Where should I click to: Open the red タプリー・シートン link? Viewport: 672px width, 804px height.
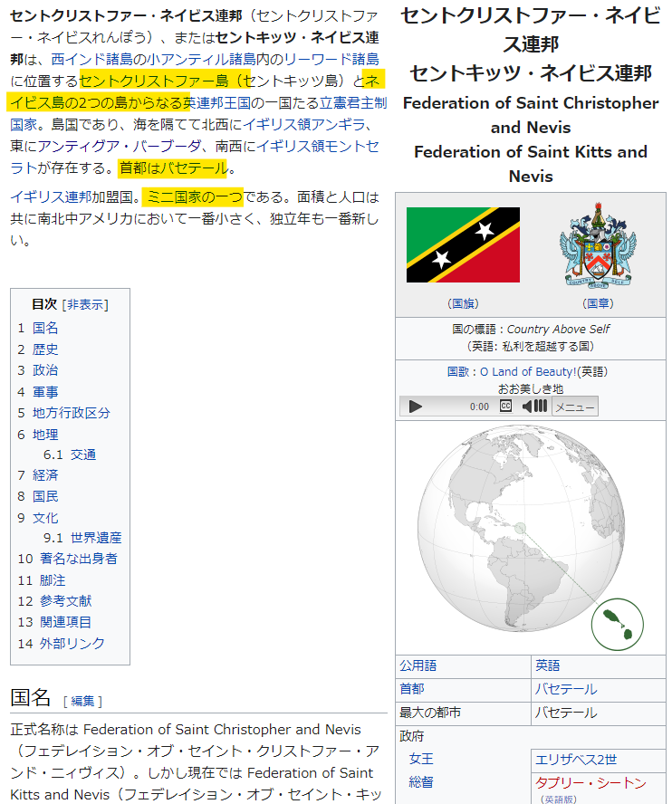590,782
